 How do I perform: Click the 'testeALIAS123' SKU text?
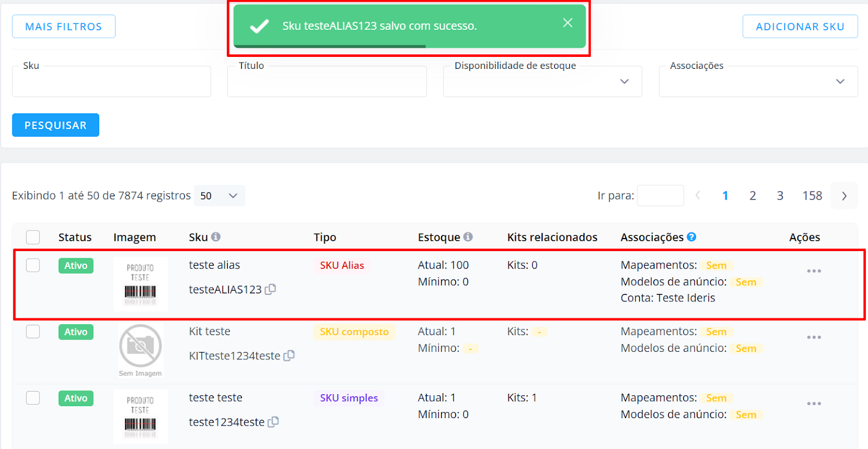tap(225, 290)
